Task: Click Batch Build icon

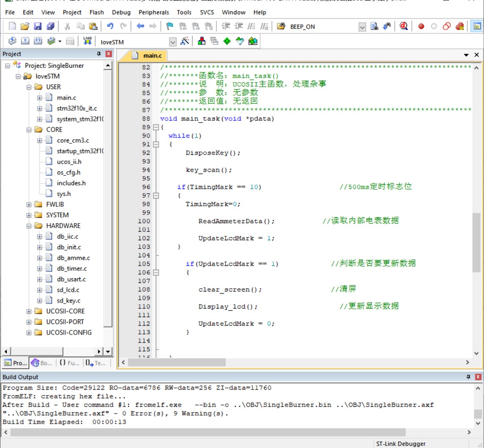Action: coord(51,41)
